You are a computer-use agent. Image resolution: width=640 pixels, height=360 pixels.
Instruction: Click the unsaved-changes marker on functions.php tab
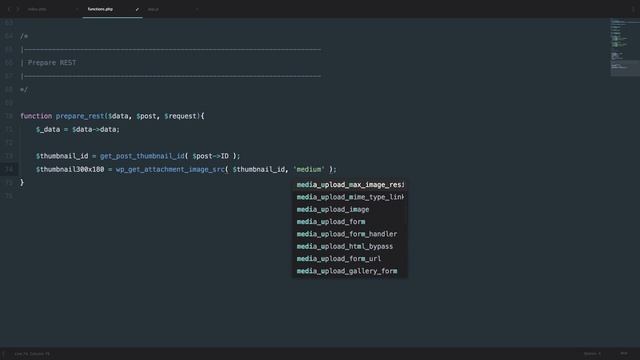[137, 9]
